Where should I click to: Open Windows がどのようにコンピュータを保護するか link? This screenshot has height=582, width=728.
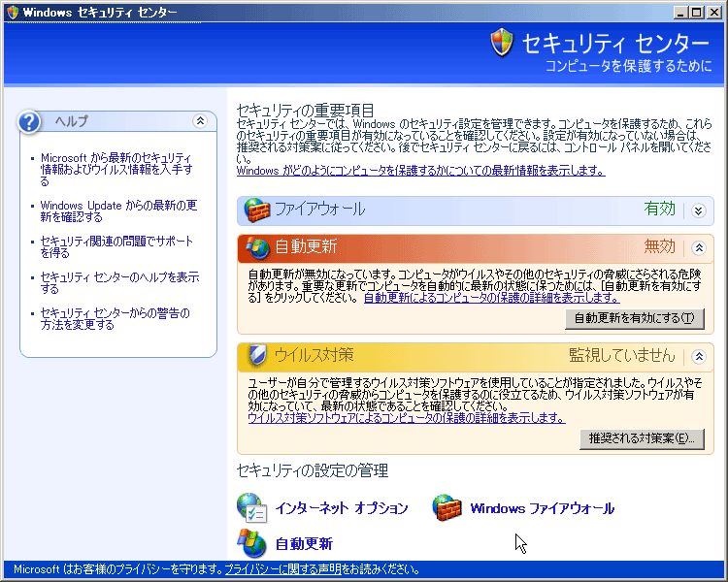tap(420, 171)
